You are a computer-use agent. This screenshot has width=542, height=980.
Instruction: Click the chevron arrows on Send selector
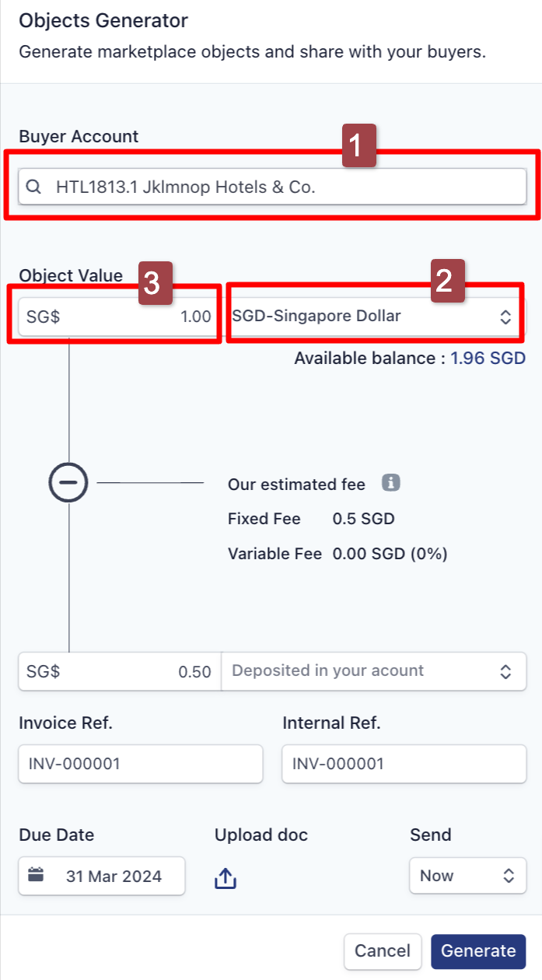point(509,876)
